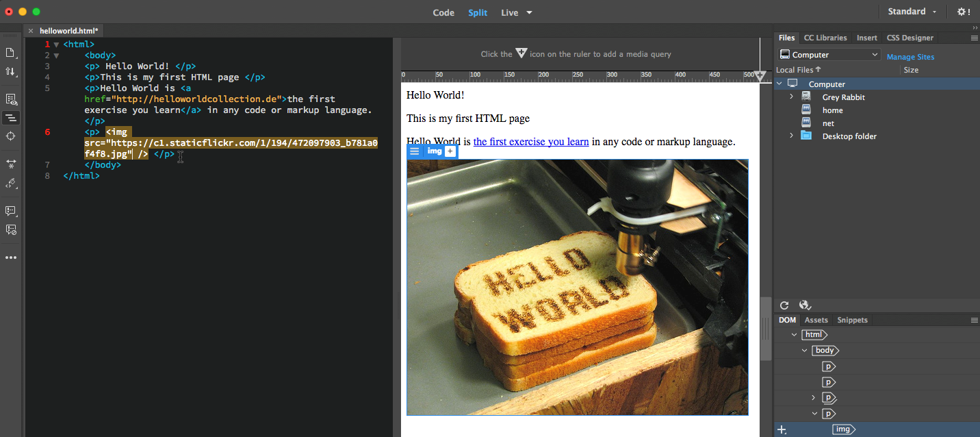Screen dimensions: 980x437
Task: Click the Customize Toolbar three-dots icon
Action: [10, 258]
